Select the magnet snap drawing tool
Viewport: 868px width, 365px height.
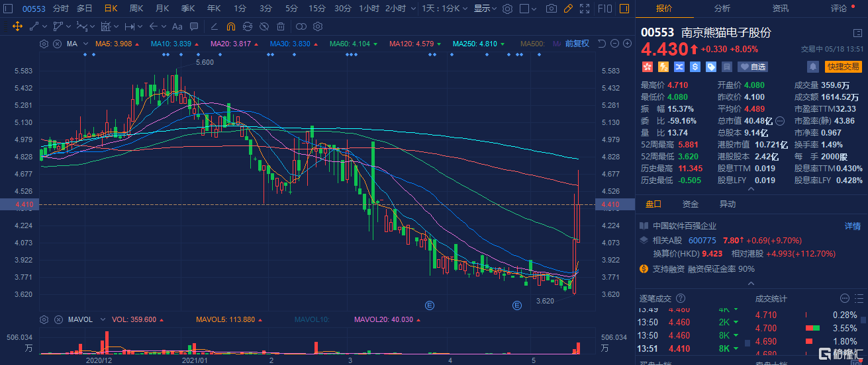(x=230, y=26)
